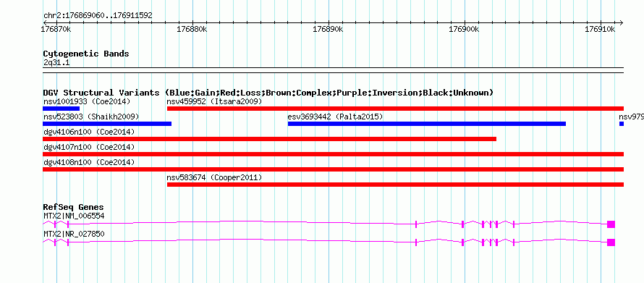644x283 pixels.
Task: Open the esv3693442 (Palta2015) variant label
Action: (x=335, y=117)
